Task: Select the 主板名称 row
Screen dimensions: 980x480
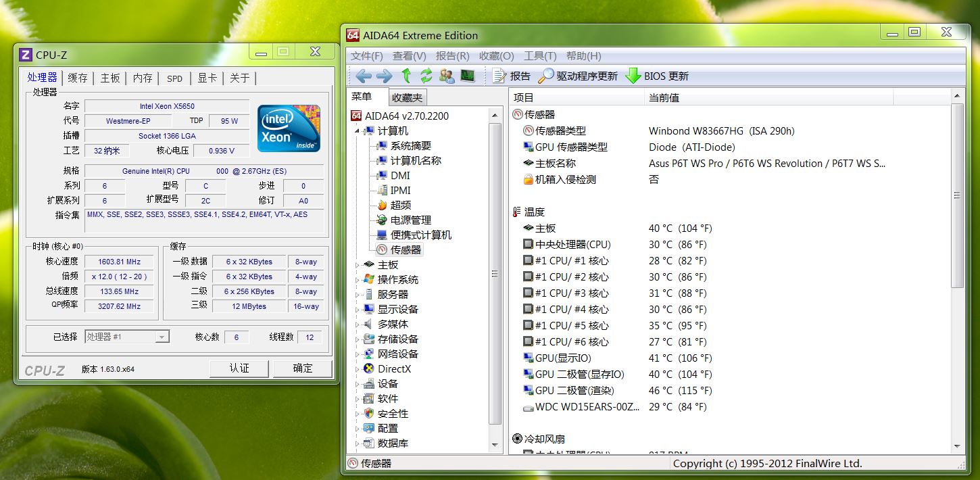Action: [x=730, y=163]
